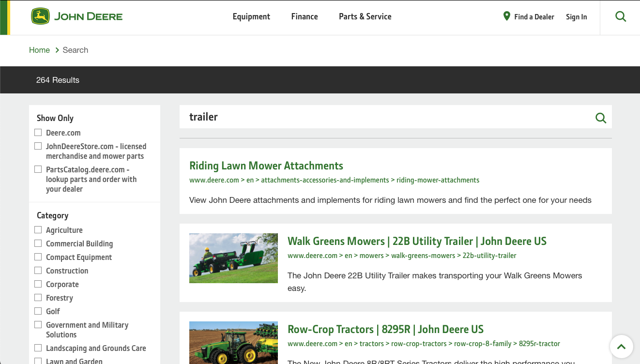
Task: Open Row-Crop Tractors 8295R result
Action: coord(385,330)
